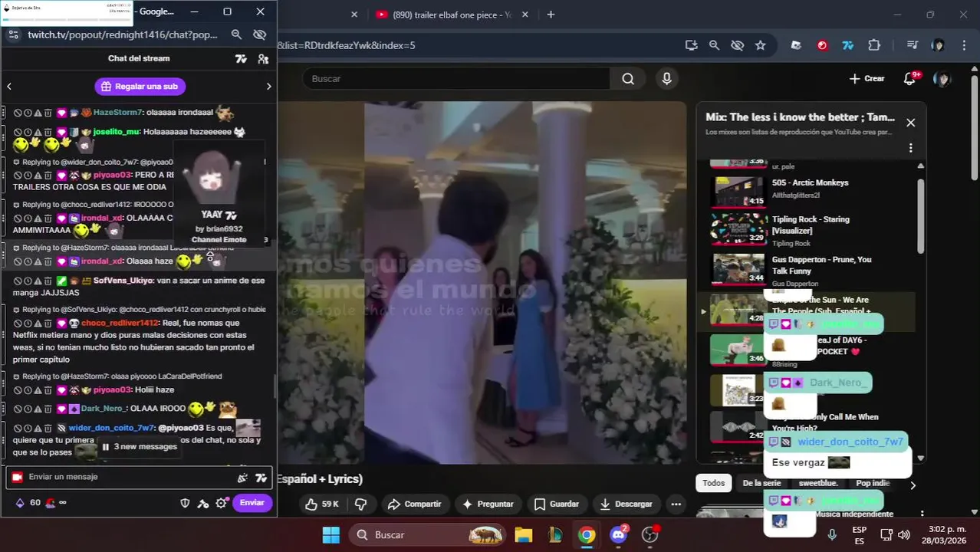The width and height of the screenshot is (980, 552).
Task: Open Gus Dapperton - Prune playlist thumbnail
Action: click(738, 268)
